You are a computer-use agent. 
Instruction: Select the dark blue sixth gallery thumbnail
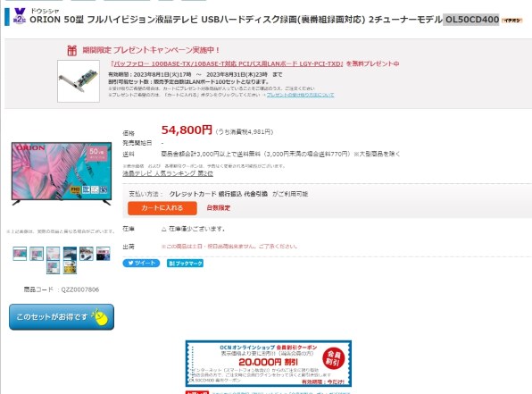[x=104, y=254]
